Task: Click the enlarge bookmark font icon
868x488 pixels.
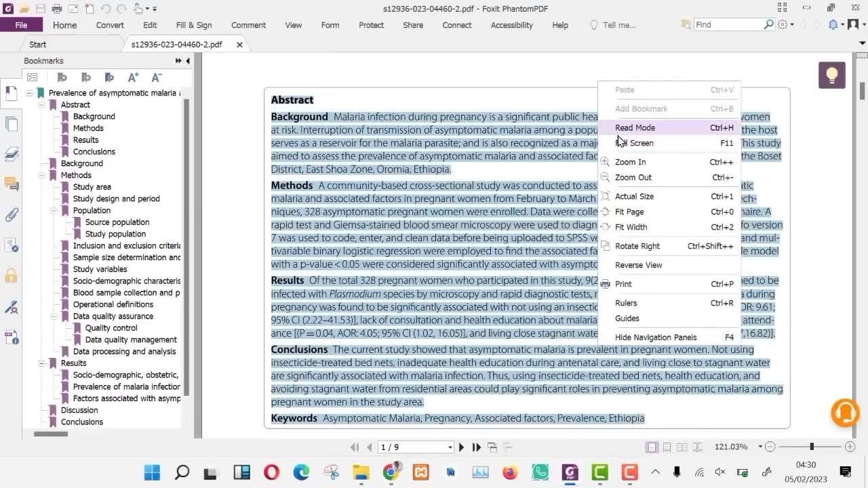Action: (133, 77)
